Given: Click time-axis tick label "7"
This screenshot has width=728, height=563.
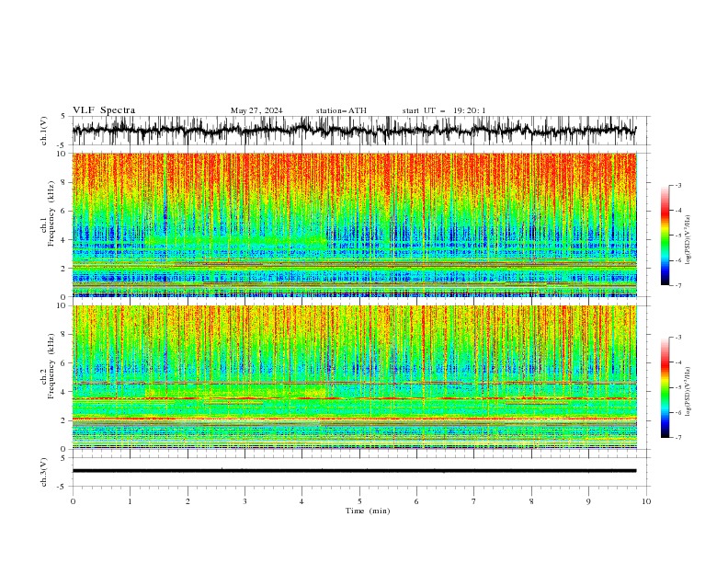Looking at the screenshot, I should tap(474, 501).
